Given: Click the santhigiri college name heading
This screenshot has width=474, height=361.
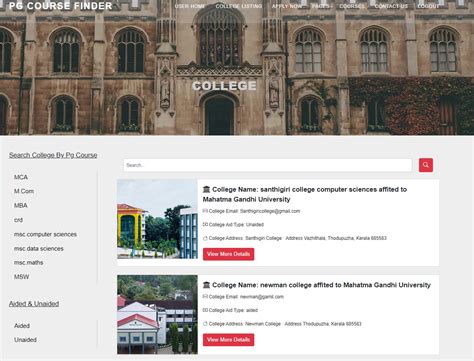Looking at the screenshot, I should (305, 194).
